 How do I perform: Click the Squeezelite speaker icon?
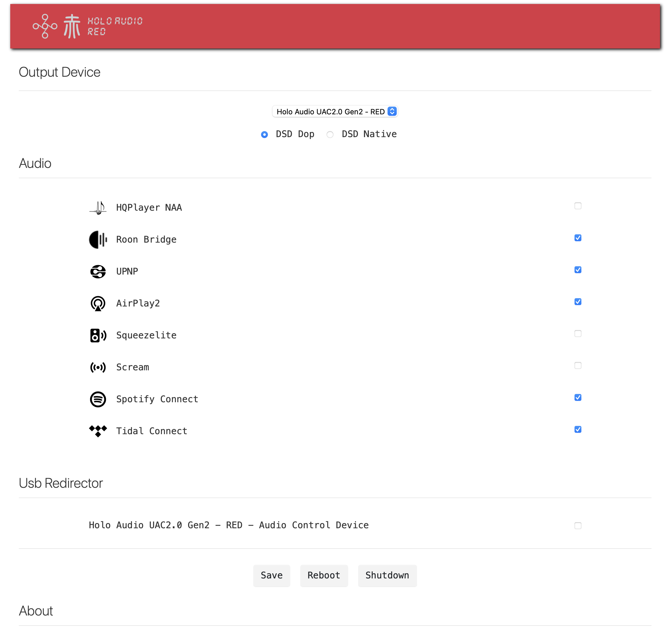pos(98,335)
